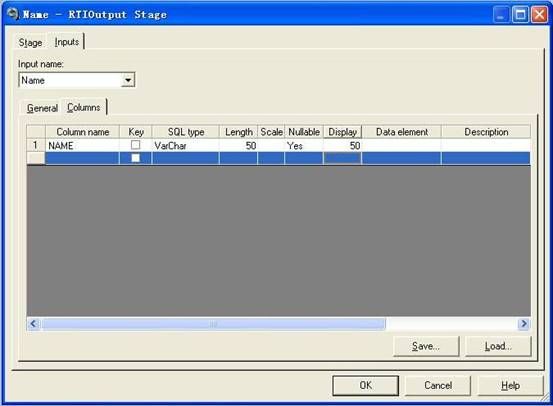Click the horizontal scrollbar thumb

tap(214, 323)
